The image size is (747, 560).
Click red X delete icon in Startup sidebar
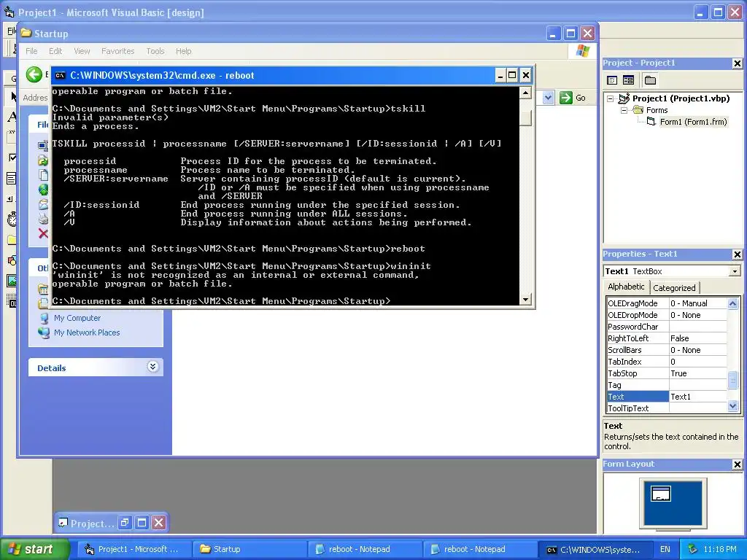pos(43,233)
